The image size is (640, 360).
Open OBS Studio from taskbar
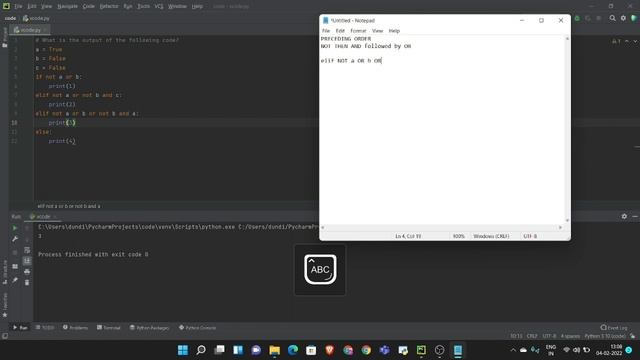point(440,350)
